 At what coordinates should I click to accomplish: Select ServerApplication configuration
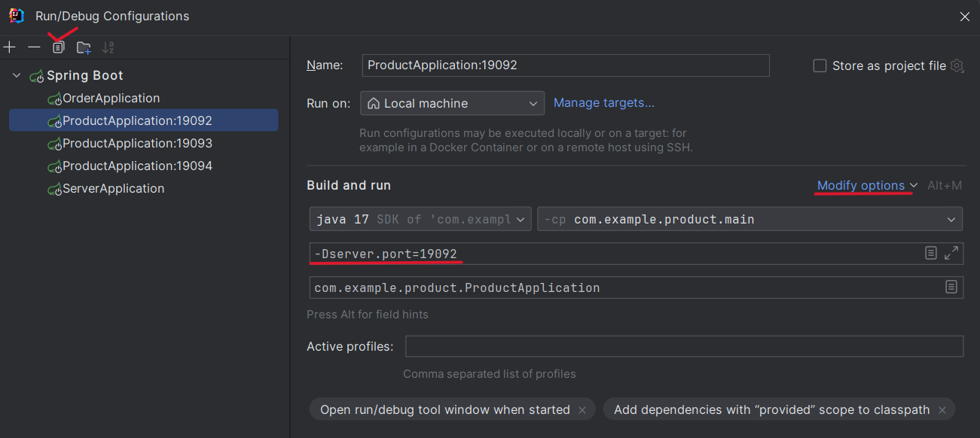pyautogui.click(x=114, y=189)
